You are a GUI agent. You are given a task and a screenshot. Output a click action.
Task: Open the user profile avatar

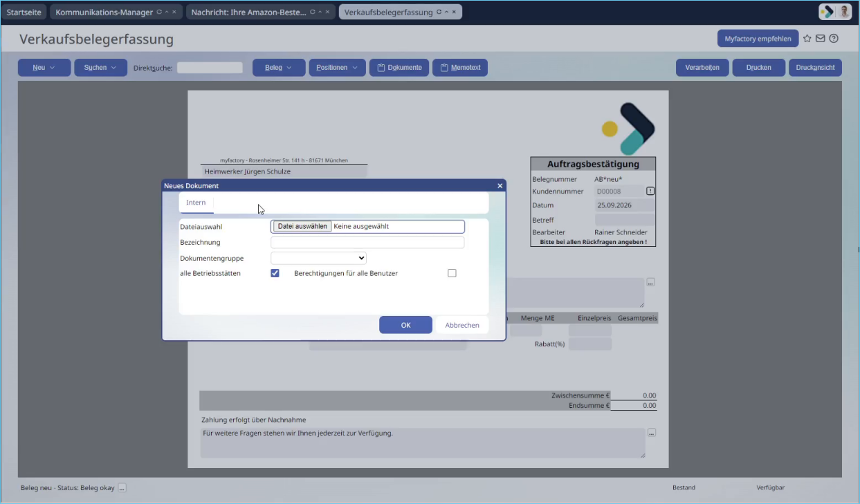[844, 12]
